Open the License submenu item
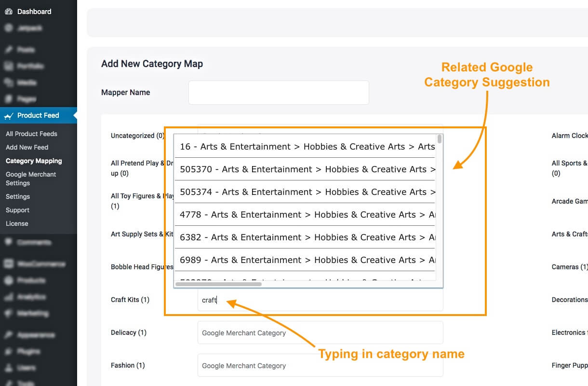 [x=17, y=223]
